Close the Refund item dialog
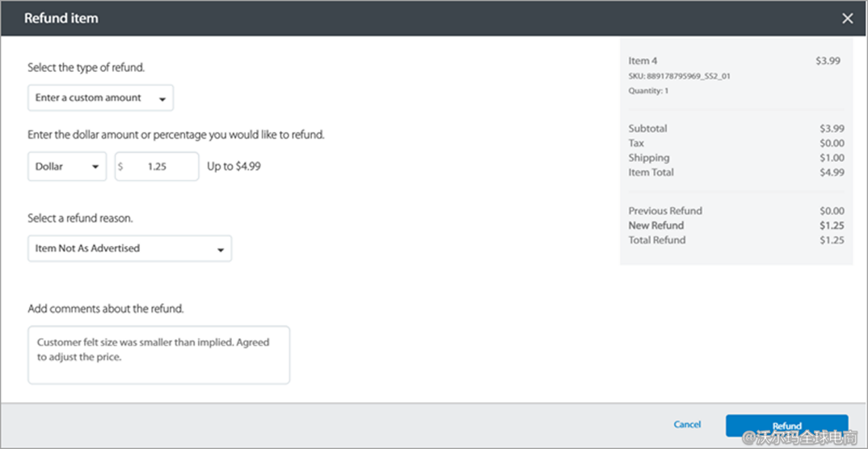868x449 pixels. (847, 19)
